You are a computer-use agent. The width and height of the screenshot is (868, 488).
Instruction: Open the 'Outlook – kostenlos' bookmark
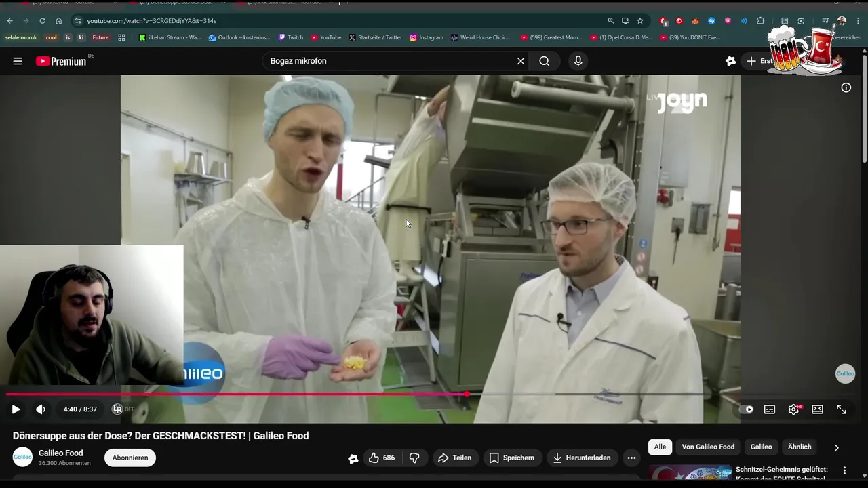[239, 37]
